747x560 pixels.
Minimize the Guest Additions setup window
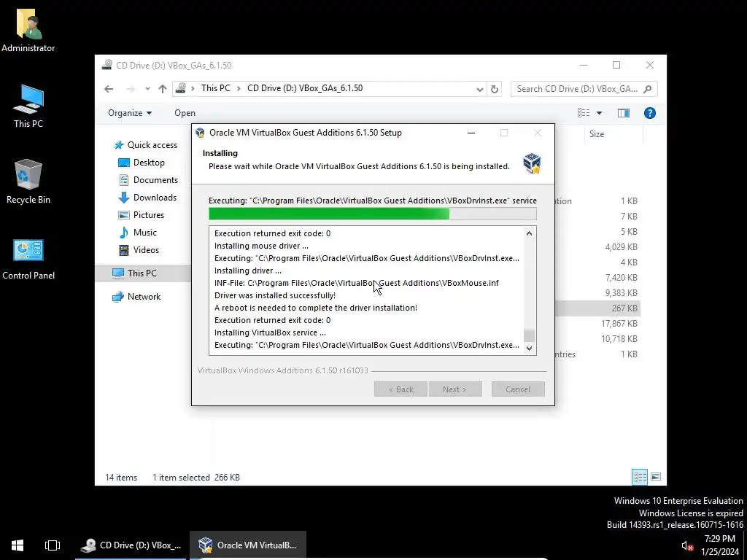[x=471, y=133]
